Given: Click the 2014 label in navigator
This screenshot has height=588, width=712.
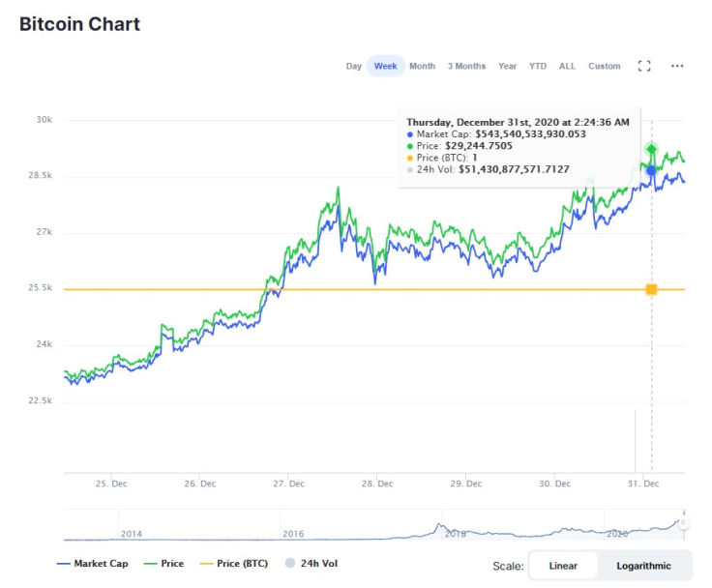Looking at the screenshot, I should tap(132, 534).
